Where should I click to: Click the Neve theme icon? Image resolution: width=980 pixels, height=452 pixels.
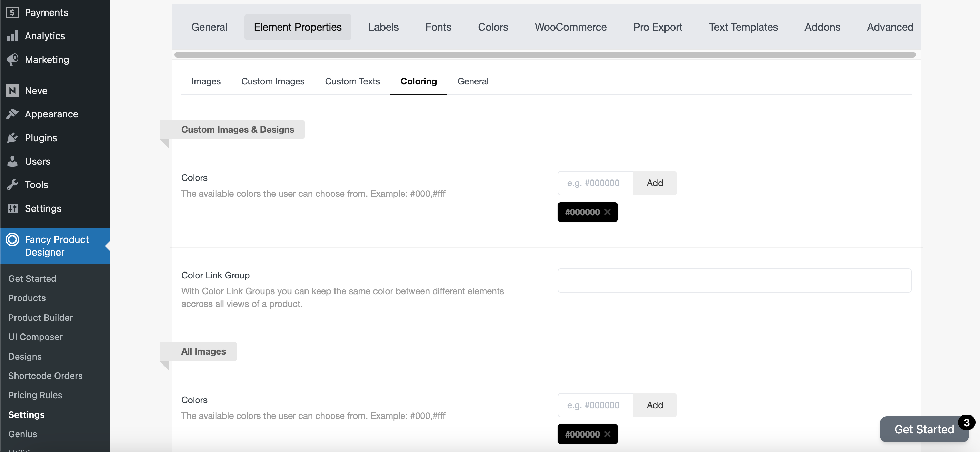point(12,91)
